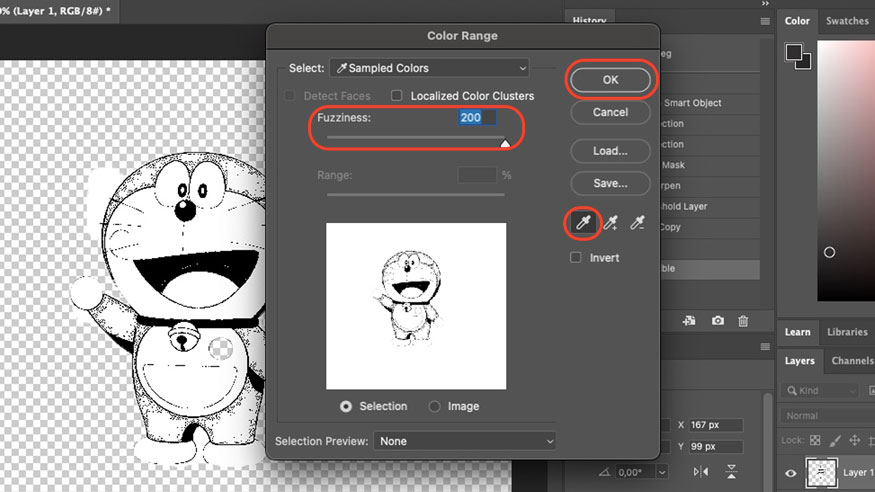Lock position move icon in Layers
Screen dimensions: 875x492
coord(854,440)
